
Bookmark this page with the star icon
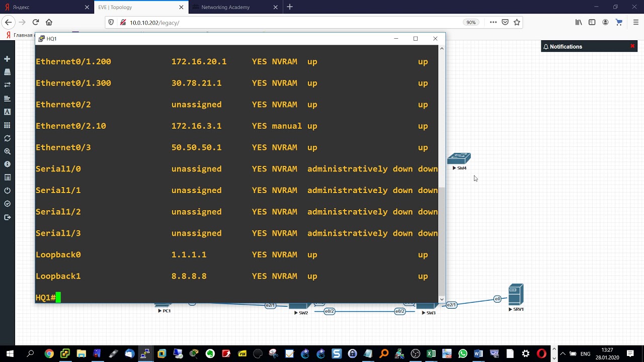tap(517, 22)
